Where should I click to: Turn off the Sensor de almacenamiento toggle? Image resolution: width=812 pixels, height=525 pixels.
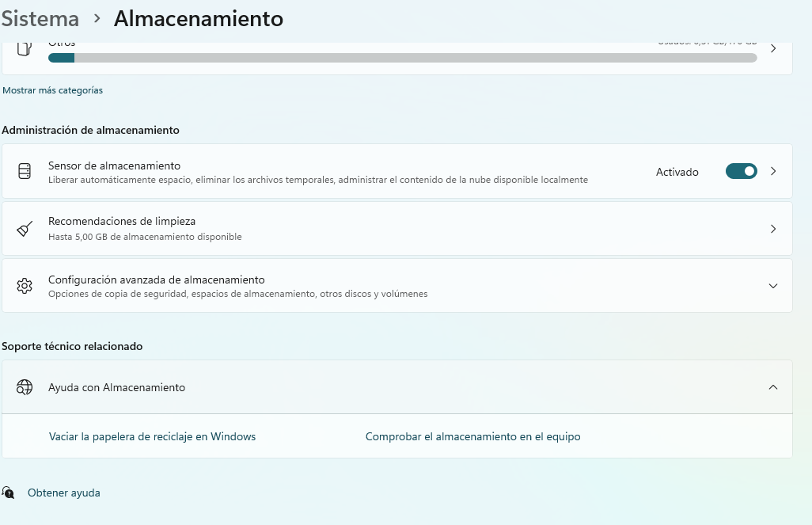point(741,171)
